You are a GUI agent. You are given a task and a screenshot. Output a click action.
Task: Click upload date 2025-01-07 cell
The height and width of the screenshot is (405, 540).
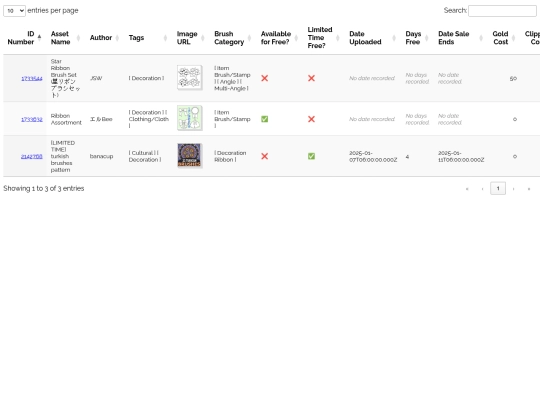coord(373,156)
